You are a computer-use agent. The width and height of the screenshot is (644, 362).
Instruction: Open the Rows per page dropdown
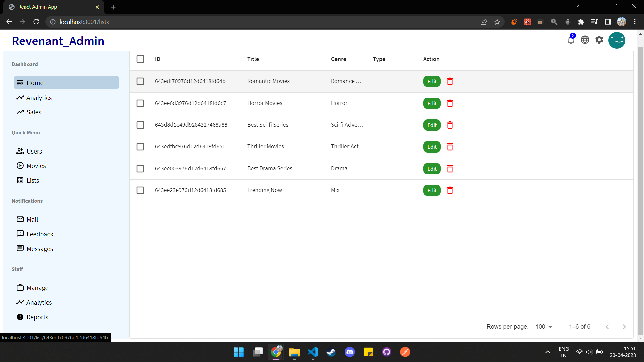click(x=543, y=326)
